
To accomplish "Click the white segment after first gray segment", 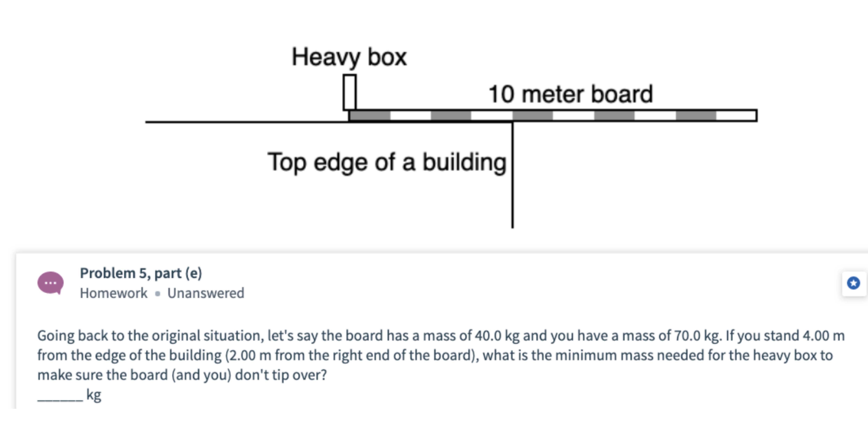I will point(411,116).
